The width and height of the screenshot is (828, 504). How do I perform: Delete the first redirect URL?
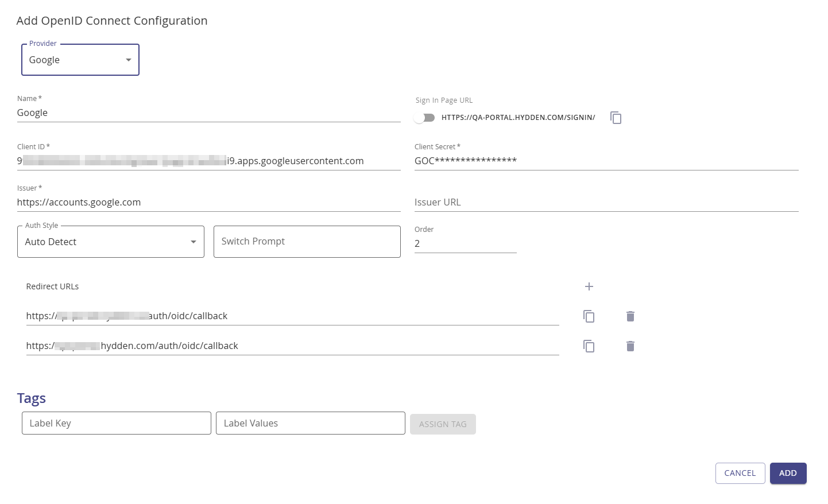coord(630,316)
